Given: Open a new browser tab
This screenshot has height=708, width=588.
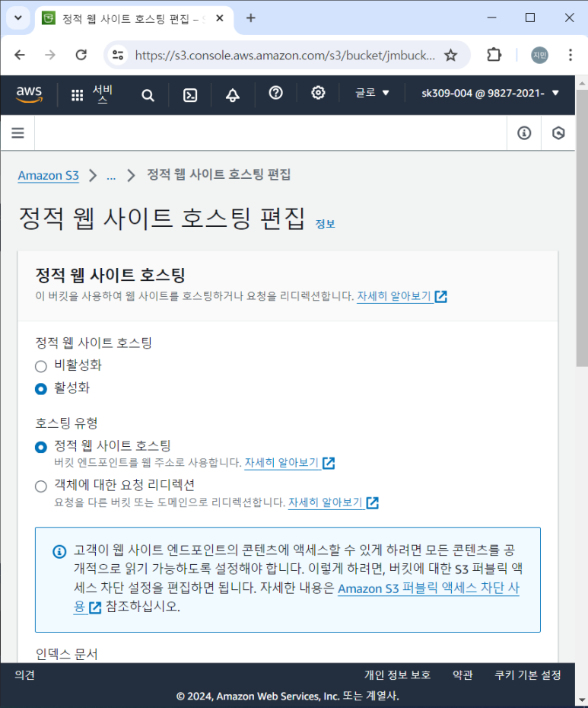Looking at the screenshot, I should [x=251, y=18].
